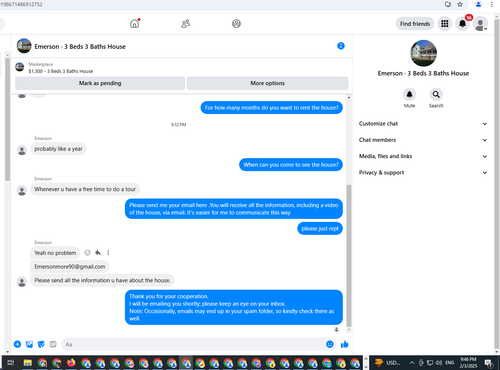Open the volume control in system tray
This screenshot has height=370, width=500.
coord(439,363)
